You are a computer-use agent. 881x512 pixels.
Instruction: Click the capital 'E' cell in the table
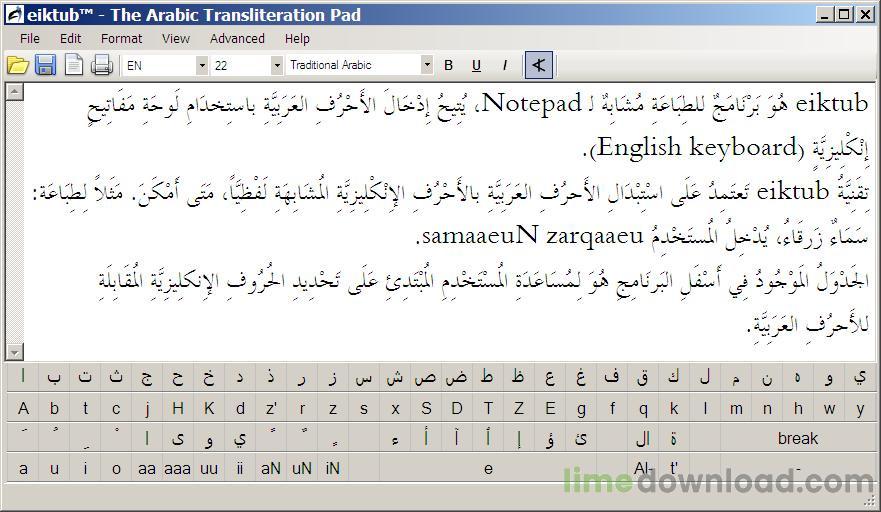pyautogui.click(x=550, y=408)
